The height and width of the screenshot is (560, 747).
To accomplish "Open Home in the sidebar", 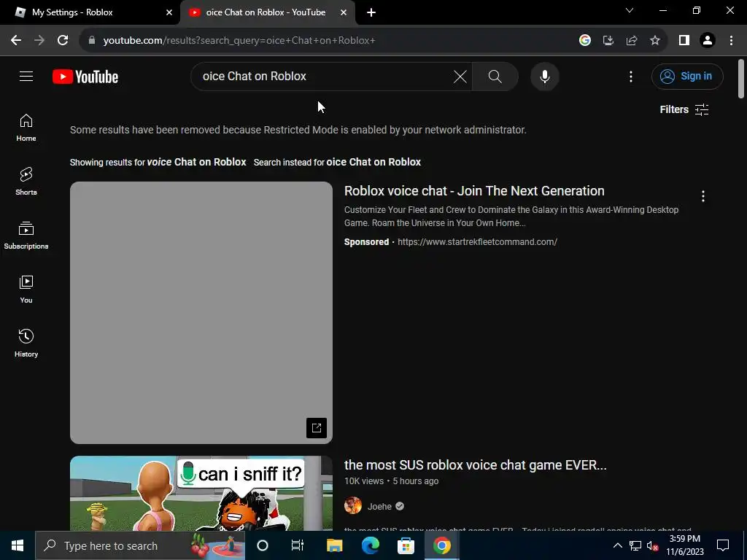I will click(26, 128).
